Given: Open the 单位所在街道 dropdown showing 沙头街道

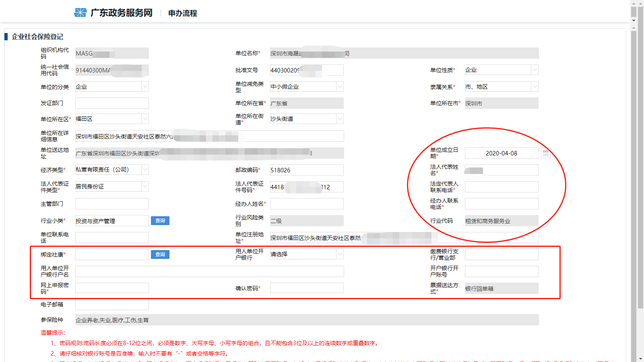Looking at the screenshot, I should click(340, 119).
